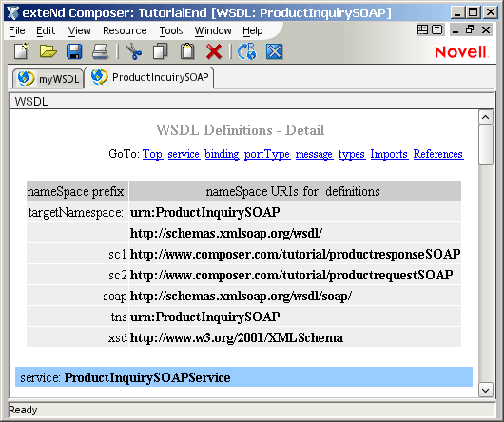Close the inner document window

click(x=486, y=29)
